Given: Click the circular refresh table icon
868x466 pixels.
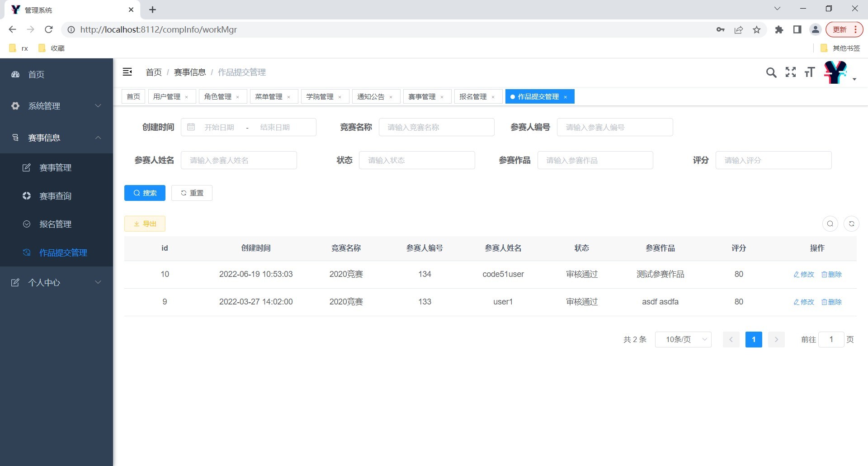Looking at the screenshot, I should (x=851, y=223).
